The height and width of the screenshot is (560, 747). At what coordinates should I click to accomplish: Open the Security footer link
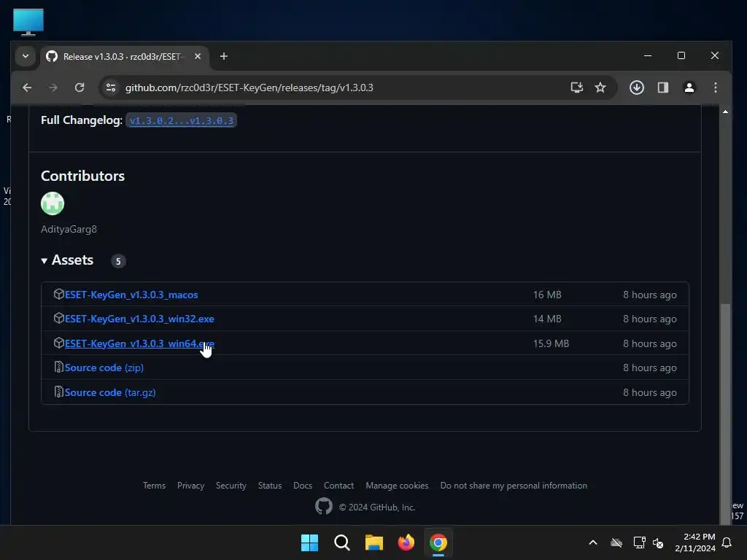(231, 486)
